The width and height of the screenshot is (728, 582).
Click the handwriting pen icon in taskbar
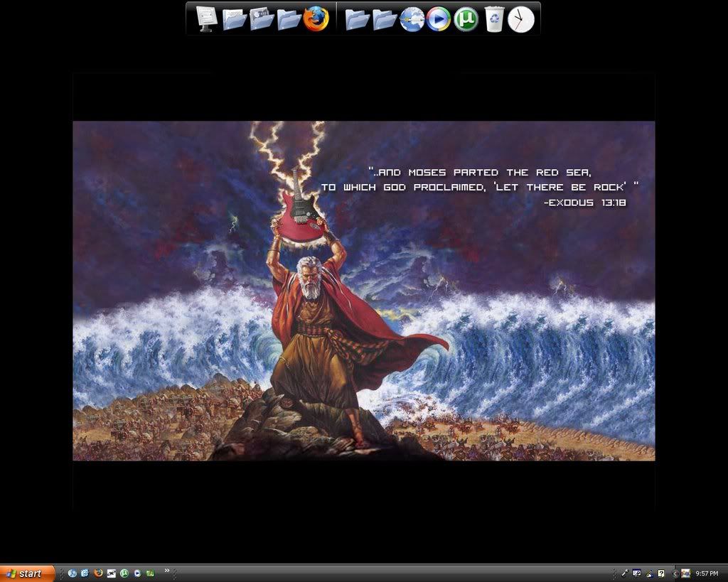point(649,573)
